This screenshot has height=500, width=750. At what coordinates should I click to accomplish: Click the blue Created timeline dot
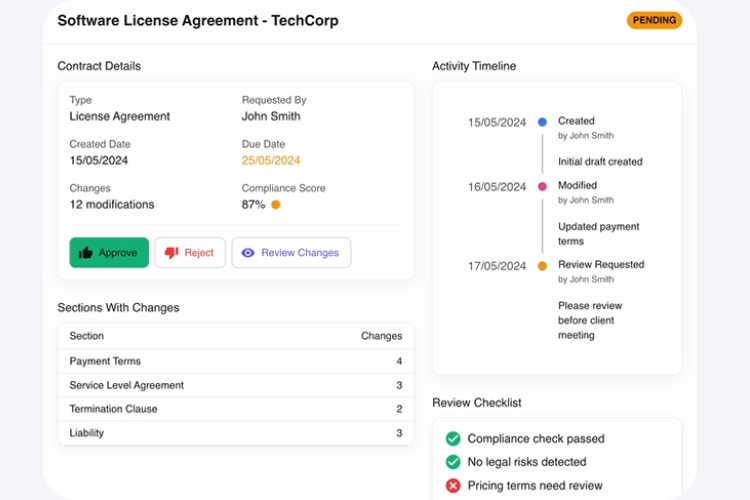point(542,122)
